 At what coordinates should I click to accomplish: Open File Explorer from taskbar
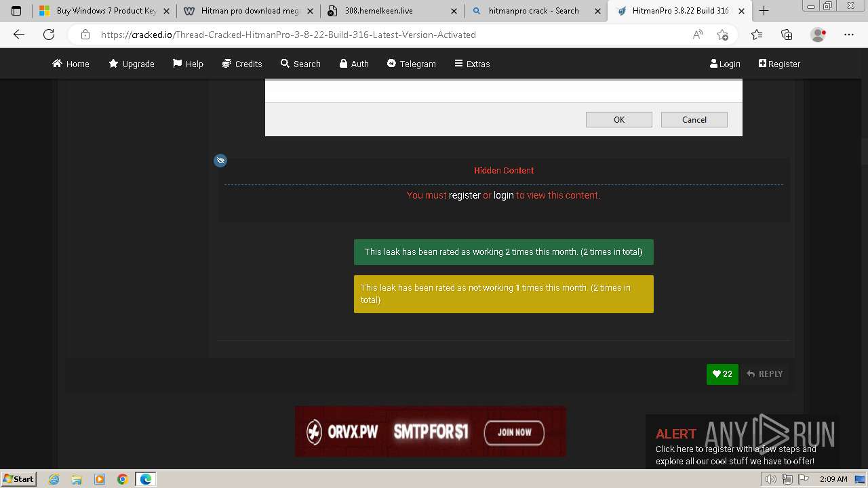(x=77, y=479)
